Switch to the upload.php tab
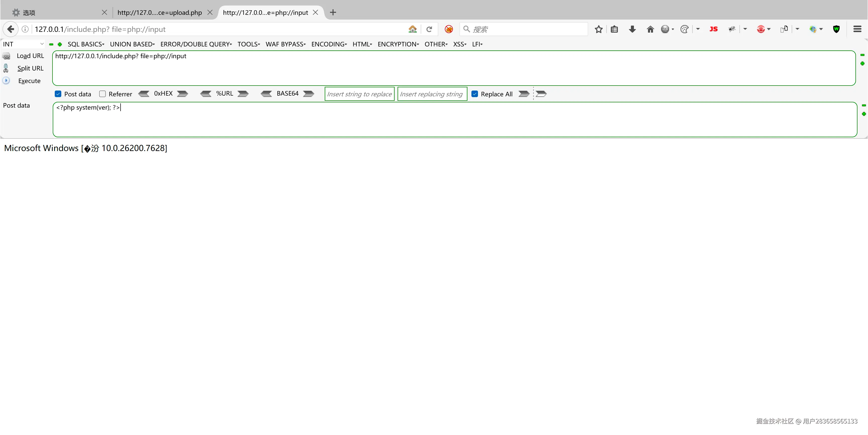868x435 pixels. (x=159, y=13)
